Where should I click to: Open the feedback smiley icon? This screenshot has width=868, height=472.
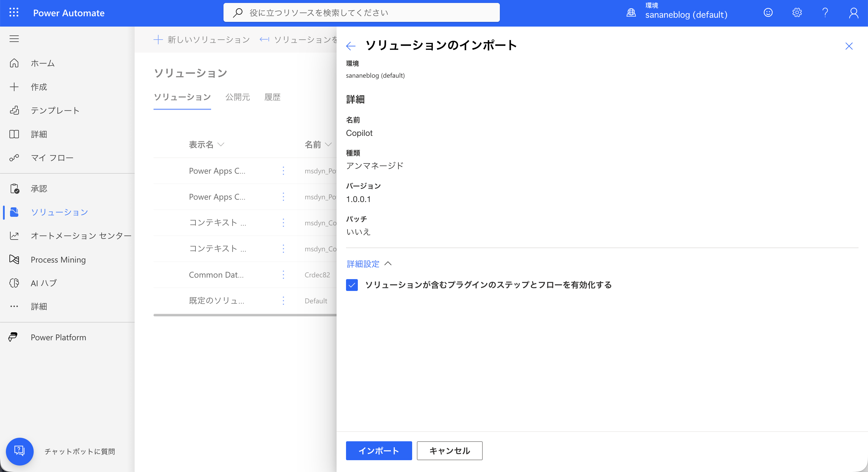point(768,13)
